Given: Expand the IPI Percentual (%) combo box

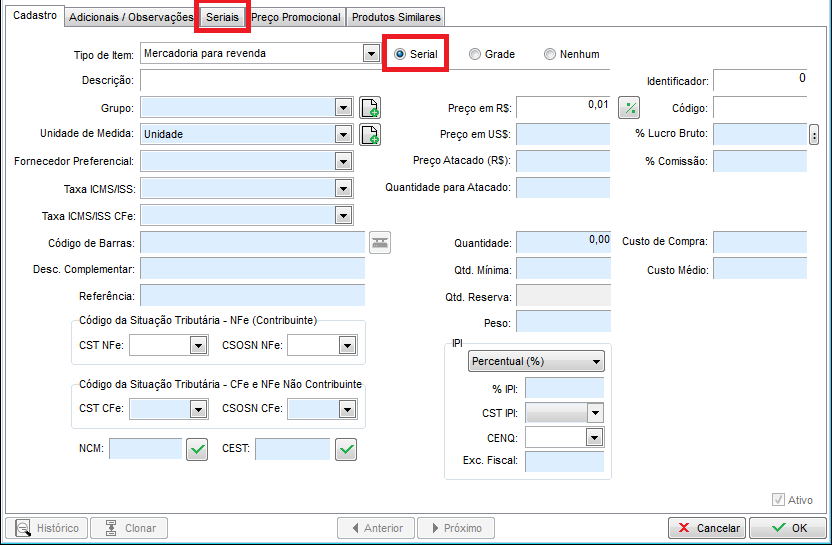Looking at the screenshot, I should click(x=536, y=361).
